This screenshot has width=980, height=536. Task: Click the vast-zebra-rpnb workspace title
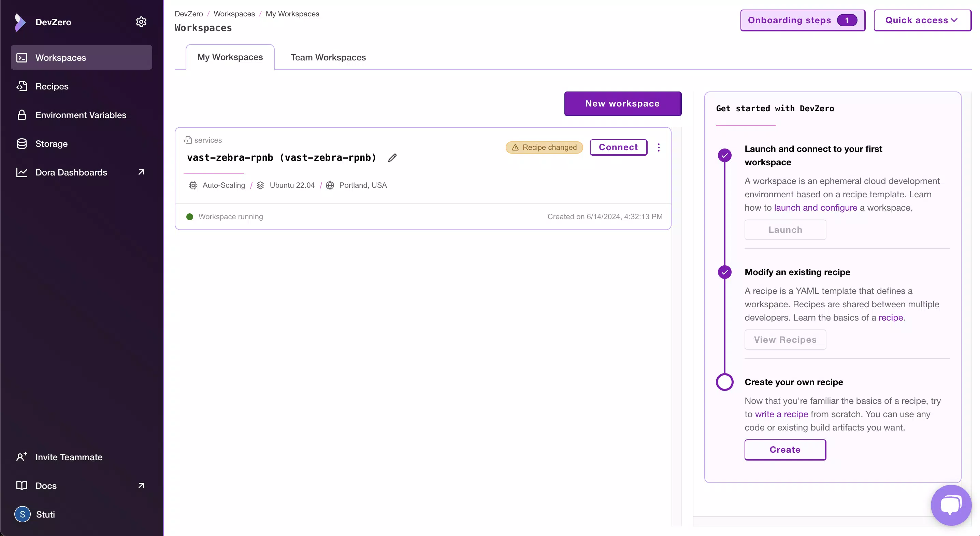tap(282, 158)
